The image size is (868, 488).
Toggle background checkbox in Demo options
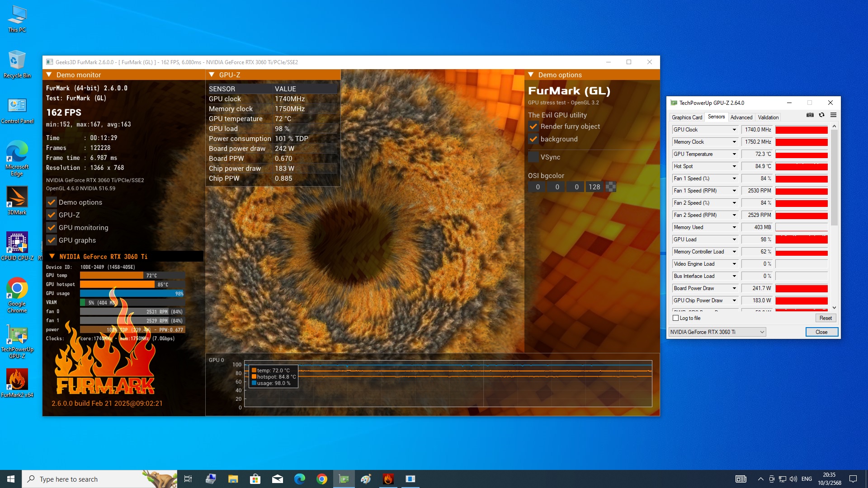coord(533,139)
